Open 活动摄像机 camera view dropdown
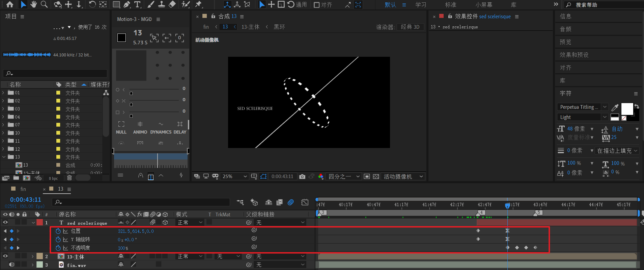The width and height of the screenshot is (644, 270). [403, 176]
